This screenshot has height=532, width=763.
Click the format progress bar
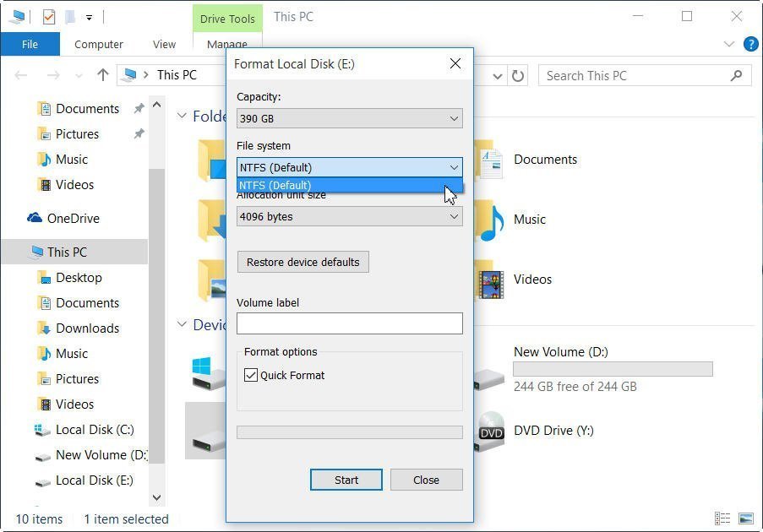(350, 432)
